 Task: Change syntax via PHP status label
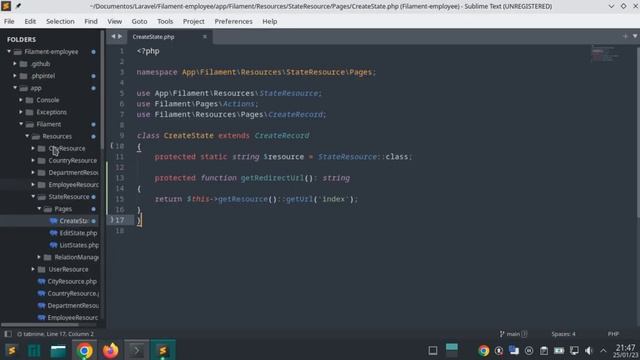pos(613,334)
